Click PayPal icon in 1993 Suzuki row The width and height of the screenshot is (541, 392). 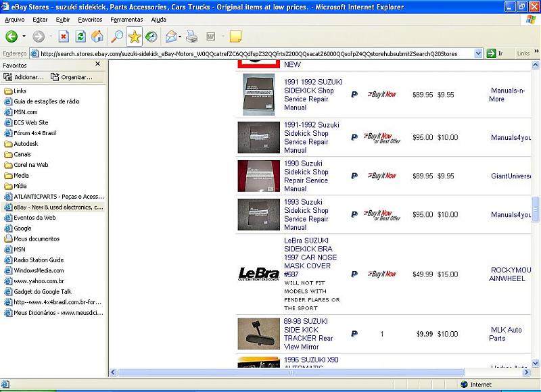tap(354, 214)
